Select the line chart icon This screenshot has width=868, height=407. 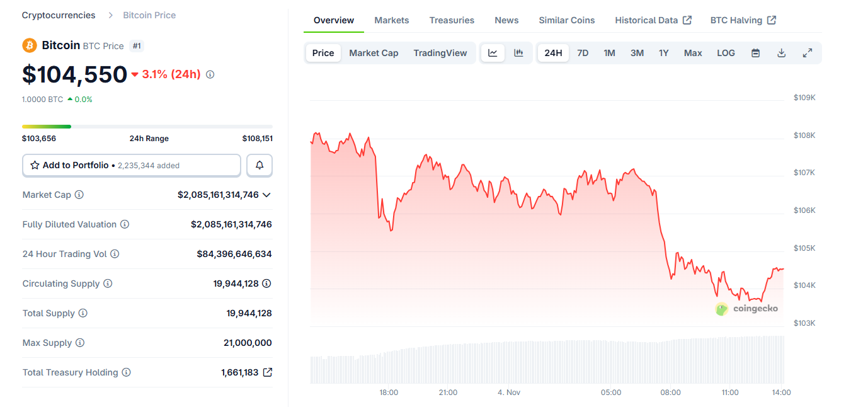click(x=493, y=53)
